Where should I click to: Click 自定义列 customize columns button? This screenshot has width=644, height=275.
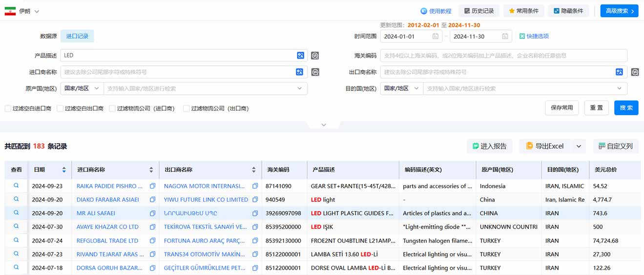pos(616,146)
